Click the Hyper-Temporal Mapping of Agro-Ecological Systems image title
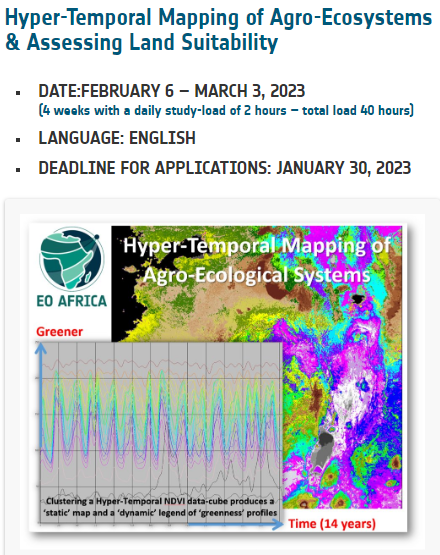 257,260
